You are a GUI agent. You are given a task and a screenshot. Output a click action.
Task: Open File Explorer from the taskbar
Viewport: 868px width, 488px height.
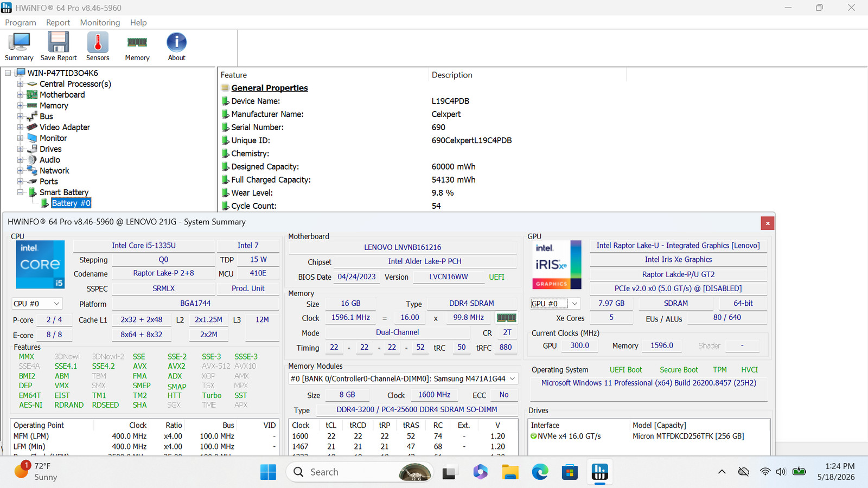point(510,472)
